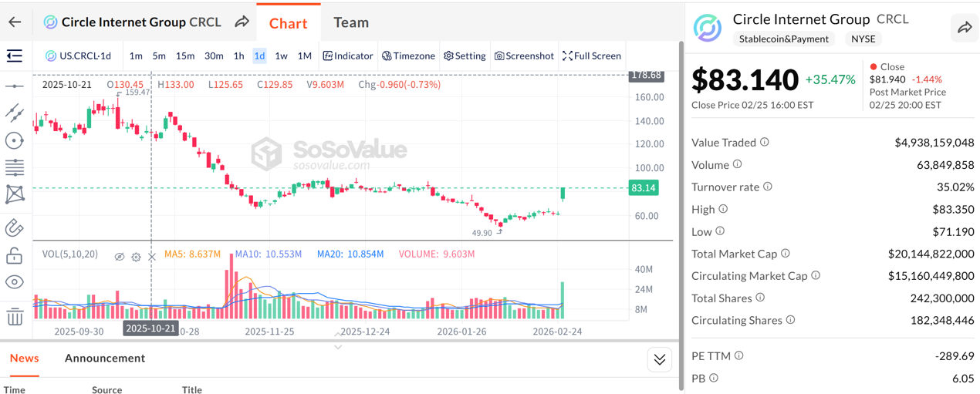Enable the magnet snap mode
This screenshot has height=394, width=980.
click(14, 227)
